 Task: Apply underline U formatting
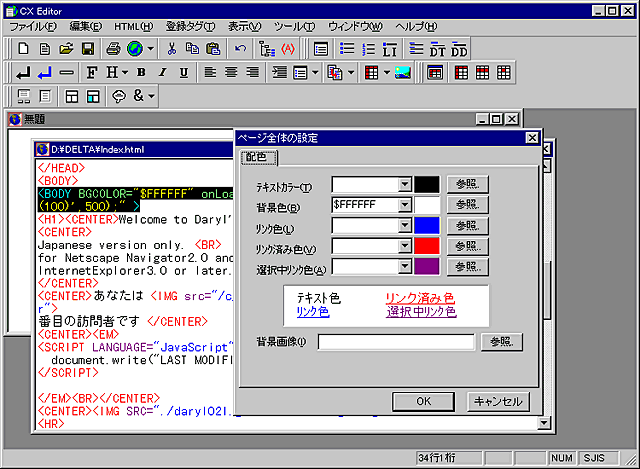click(184, 73)
